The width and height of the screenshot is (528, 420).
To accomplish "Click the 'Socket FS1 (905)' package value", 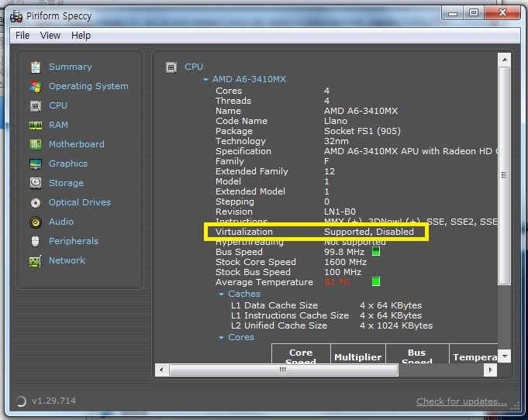I will pyautogui.click(x=362, y=131).
